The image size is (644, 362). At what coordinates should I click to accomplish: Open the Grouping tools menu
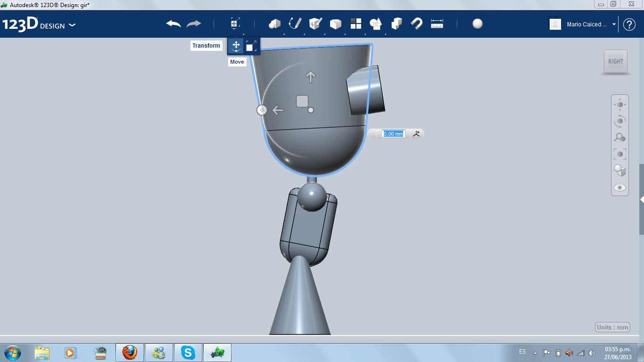(x=376, y=24)
